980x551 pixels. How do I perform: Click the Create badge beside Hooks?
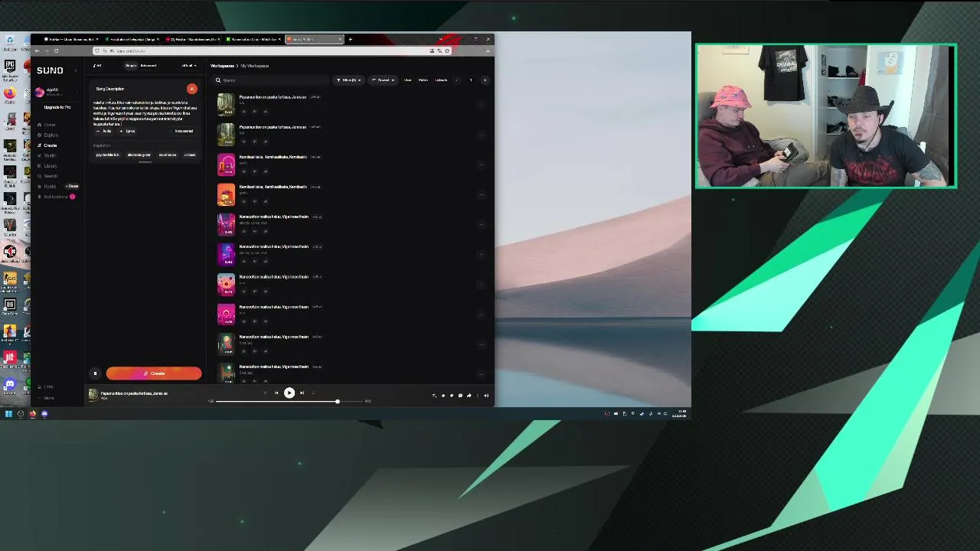tap(72, 186)
